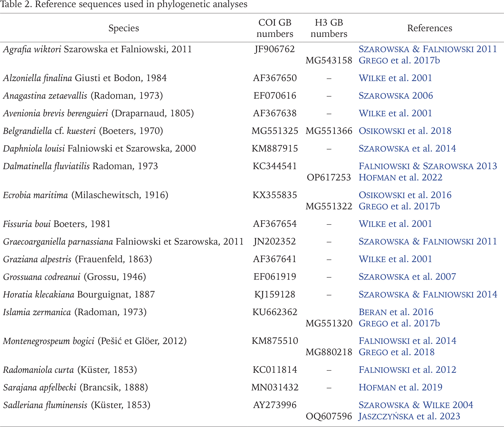Select the COI number KJ159128
504x427 pixels.
(x=275, y=294)
